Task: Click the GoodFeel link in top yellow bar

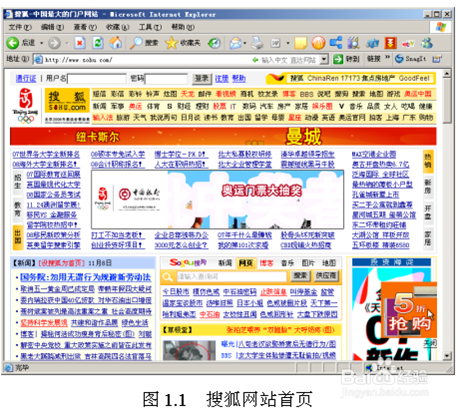Action: (x=414, y=78)
